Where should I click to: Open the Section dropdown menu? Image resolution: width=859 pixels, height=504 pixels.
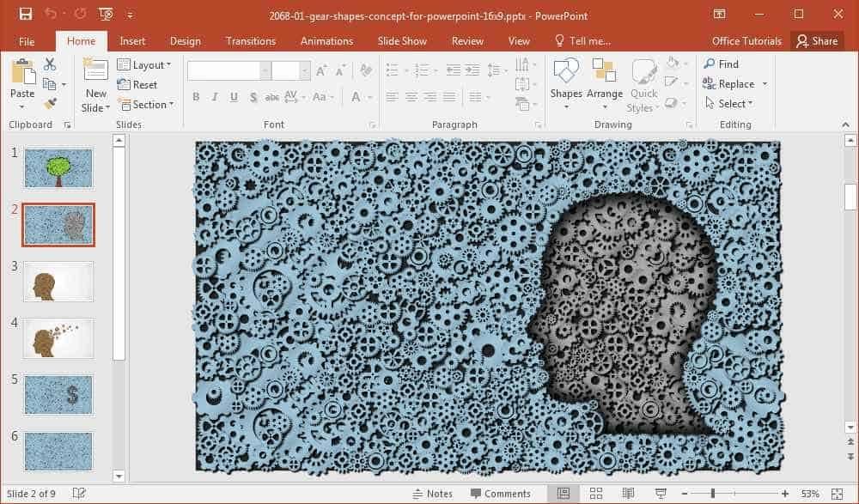pos(146,104)
